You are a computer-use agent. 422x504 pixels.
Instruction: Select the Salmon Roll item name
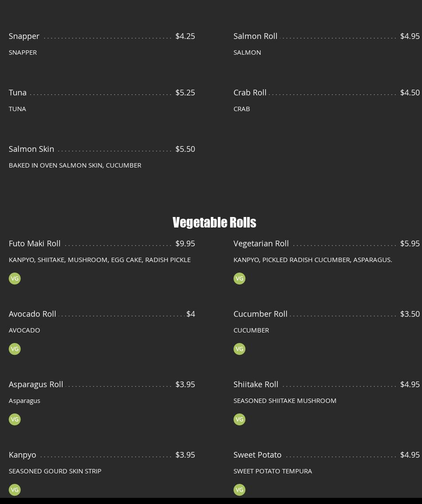click(255, 36)
